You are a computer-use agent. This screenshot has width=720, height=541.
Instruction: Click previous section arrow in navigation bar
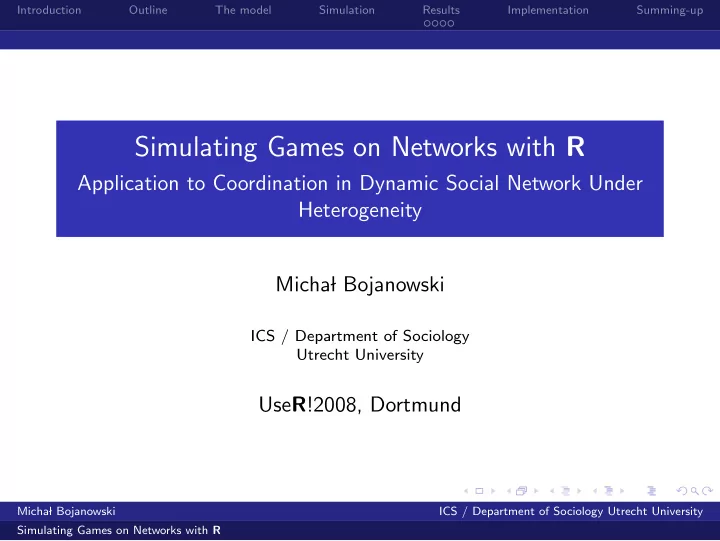coord(595,491)
